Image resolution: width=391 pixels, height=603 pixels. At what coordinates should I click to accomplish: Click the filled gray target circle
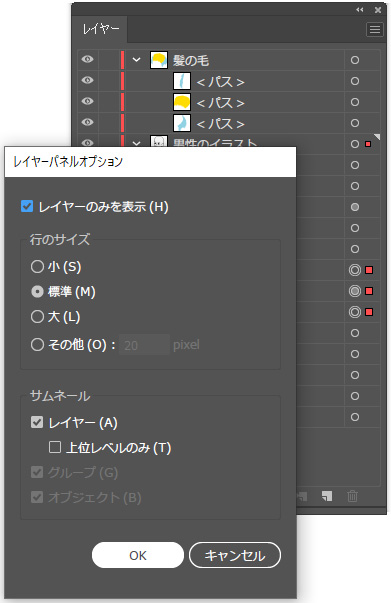pos(355,207)
